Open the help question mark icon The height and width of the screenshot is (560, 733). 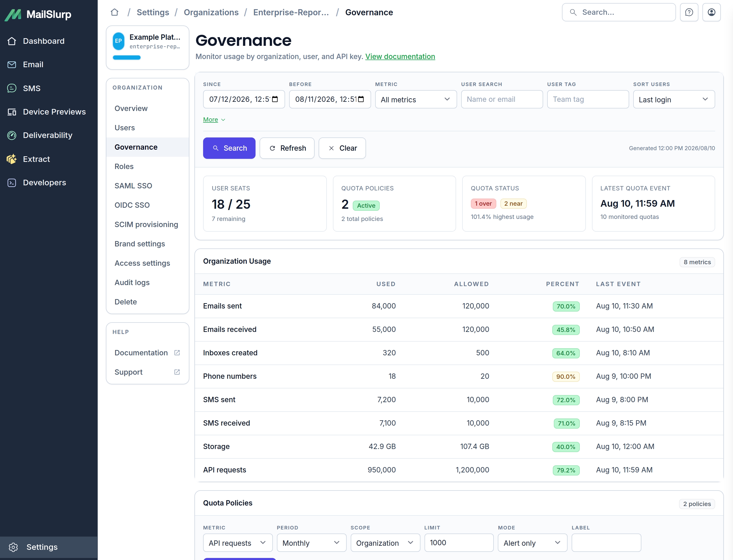pyautogui.click(x=689, y=12)
